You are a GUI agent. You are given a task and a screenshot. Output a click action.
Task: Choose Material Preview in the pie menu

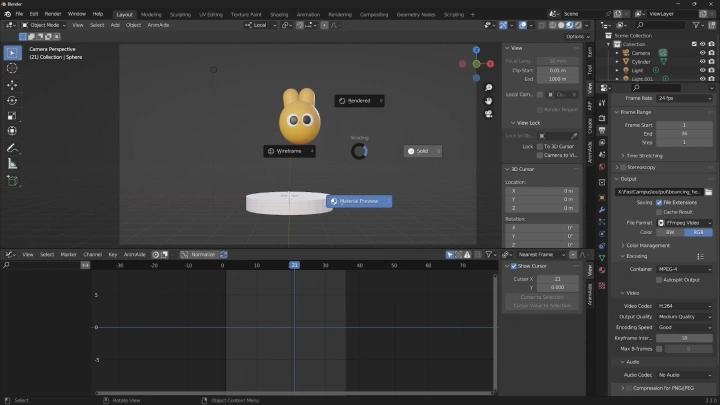tap(360, 201)
